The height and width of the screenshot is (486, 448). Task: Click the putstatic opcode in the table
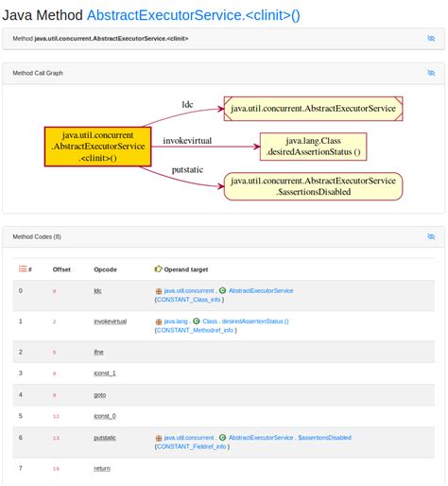[x=105, y=438]
